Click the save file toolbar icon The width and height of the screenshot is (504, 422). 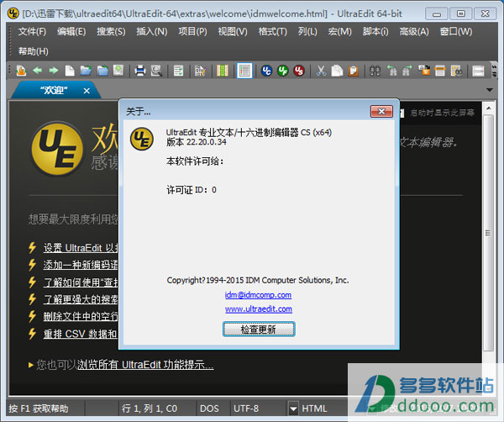click(x=118, y=71)
